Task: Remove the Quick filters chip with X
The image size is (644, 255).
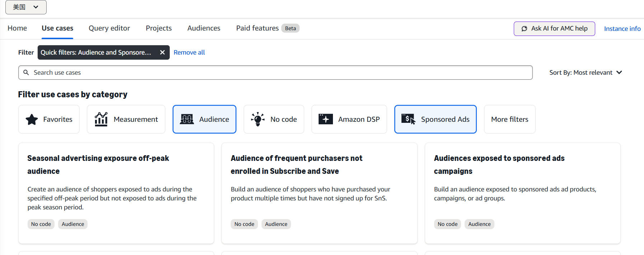Action: click(162, 52)
